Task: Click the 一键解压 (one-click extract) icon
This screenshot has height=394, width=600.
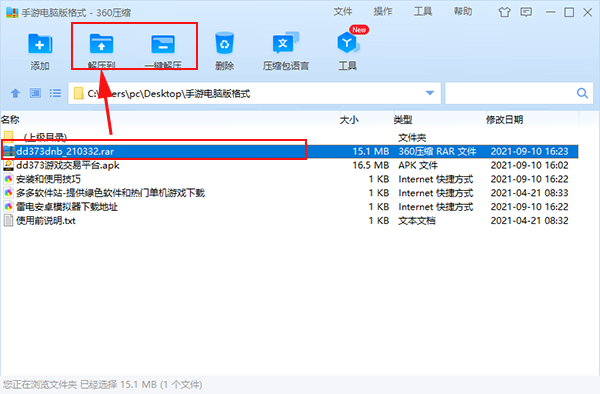Action: 163,44
